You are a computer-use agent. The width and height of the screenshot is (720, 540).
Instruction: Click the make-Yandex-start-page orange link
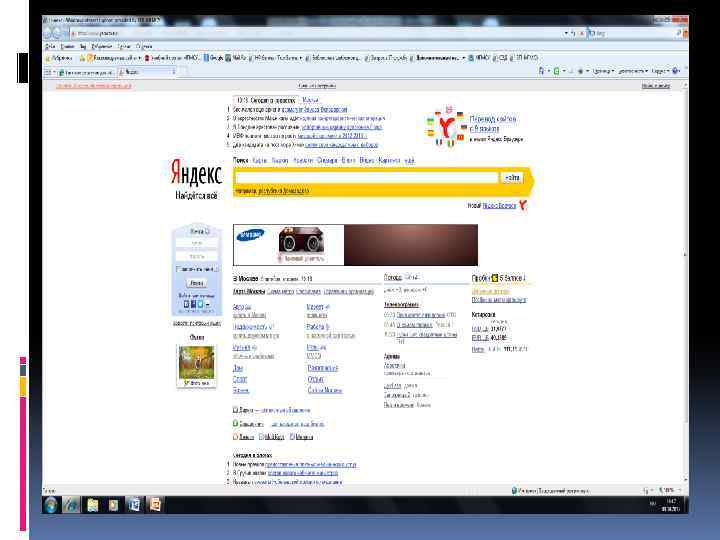click(94, 86)
